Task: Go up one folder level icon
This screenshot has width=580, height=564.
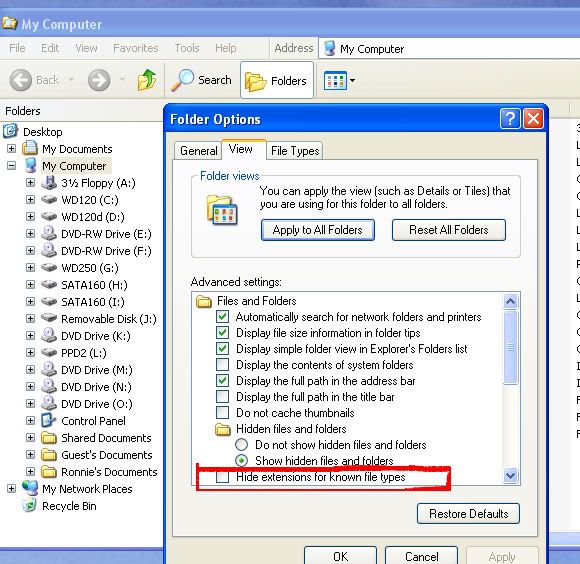Action: tap(147, 80)
